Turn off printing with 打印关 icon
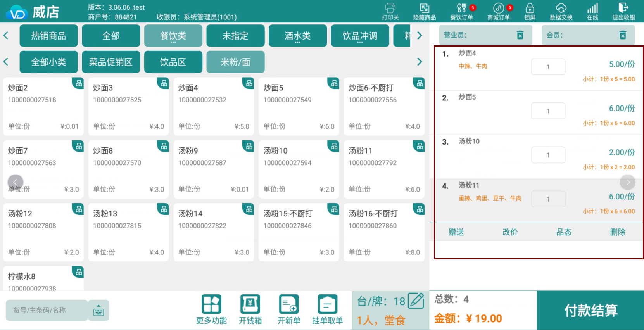The height and width of the screenshot is (330, 644). (x=390, y=12)
